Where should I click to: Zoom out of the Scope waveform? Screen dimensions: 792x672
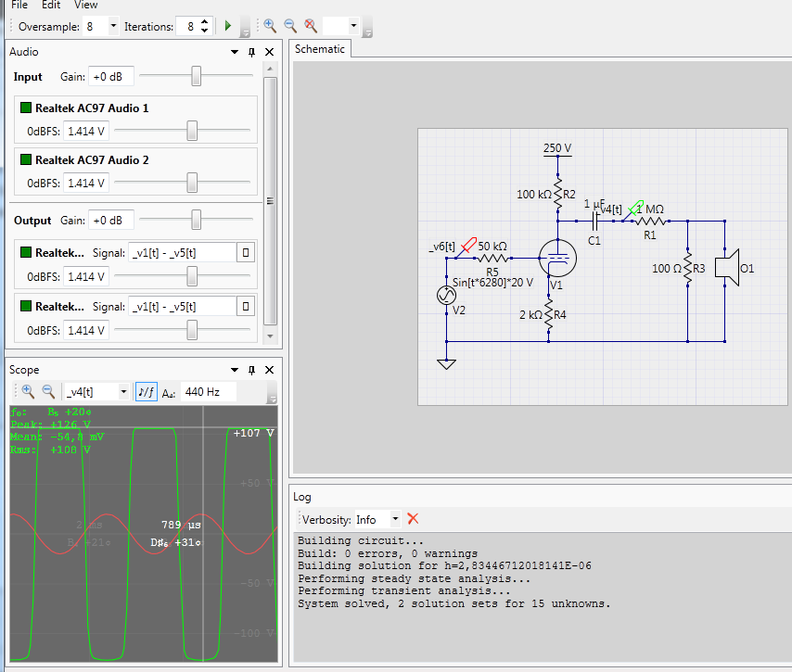point(48,391)
